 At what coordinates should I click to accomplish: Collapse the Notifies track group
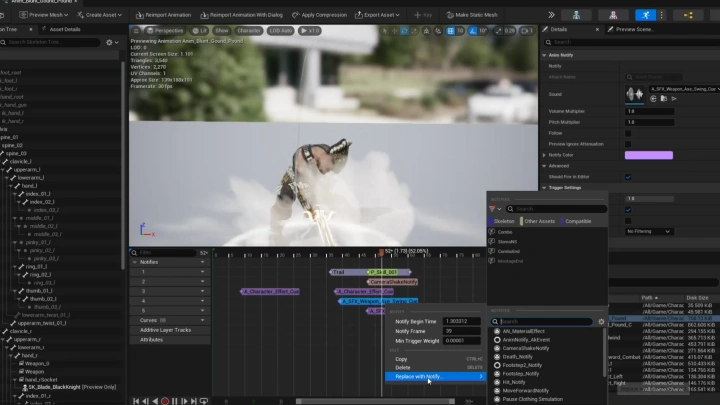tap(135, 262)
